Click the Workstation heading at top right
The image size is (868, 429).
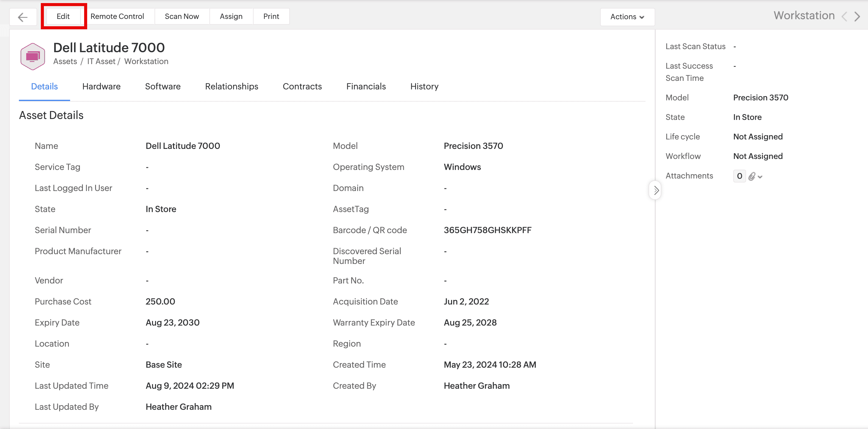coord(804,16)
